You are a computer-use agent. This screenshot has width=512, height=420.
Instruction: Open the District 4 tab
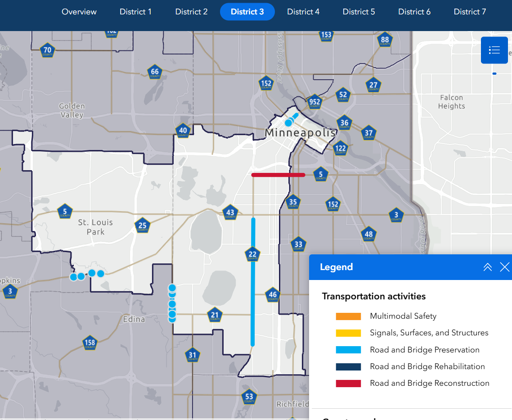point(303,12)
